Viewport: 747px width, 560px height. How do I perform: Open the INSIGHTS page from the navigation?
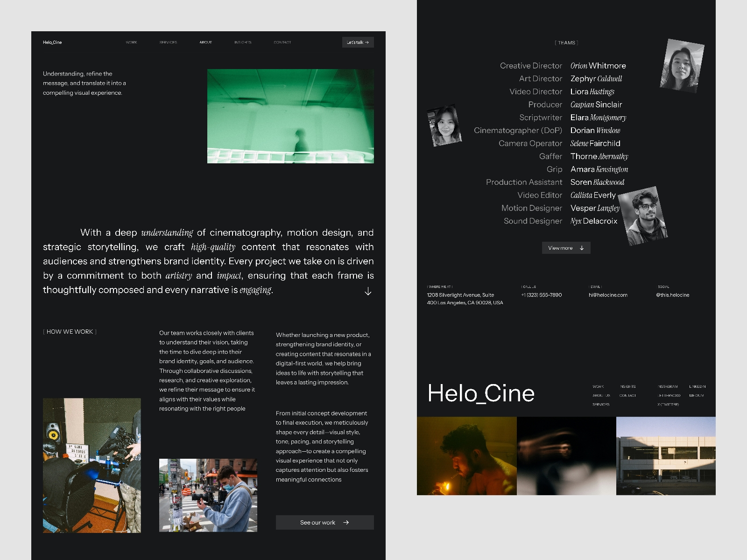point(242,42)
